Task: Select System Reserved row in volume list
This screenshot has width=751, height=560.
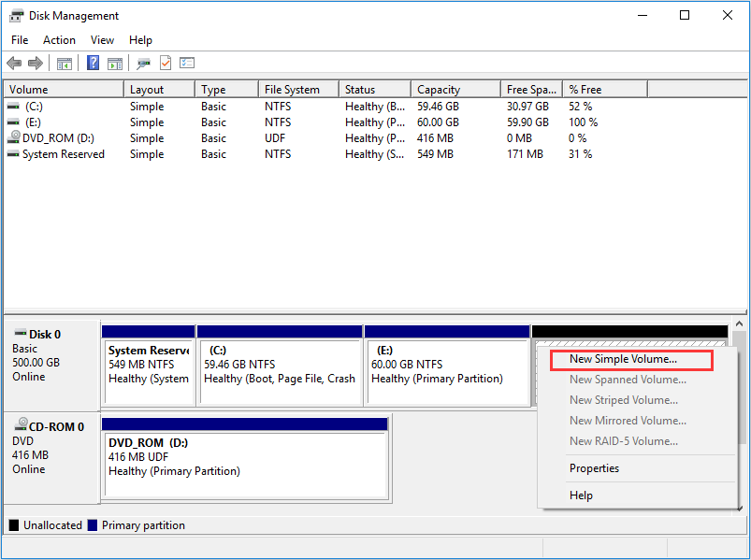Action: pyautogui.click(x=63, y=154)
